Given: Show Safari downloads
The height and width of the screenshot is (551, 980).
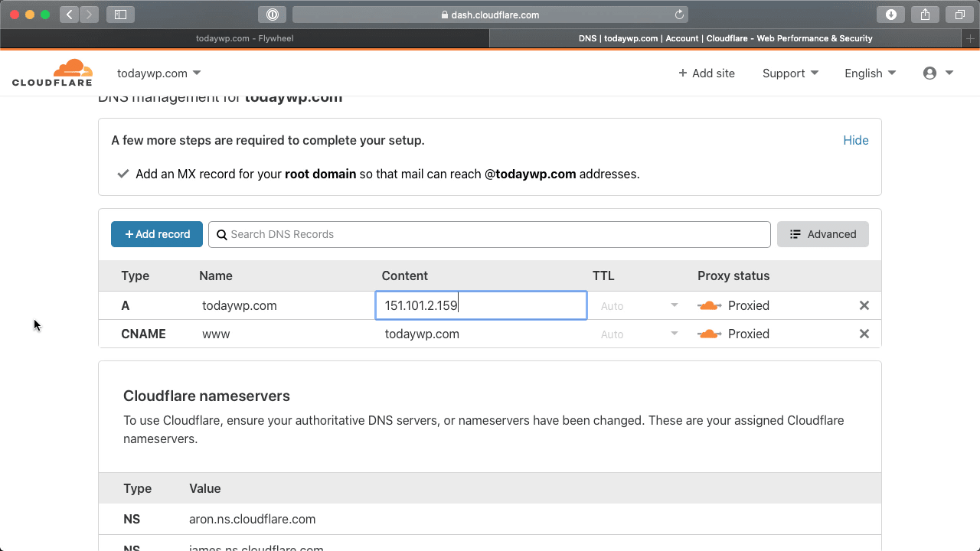Looking at the screenshot, I should 891,15.
